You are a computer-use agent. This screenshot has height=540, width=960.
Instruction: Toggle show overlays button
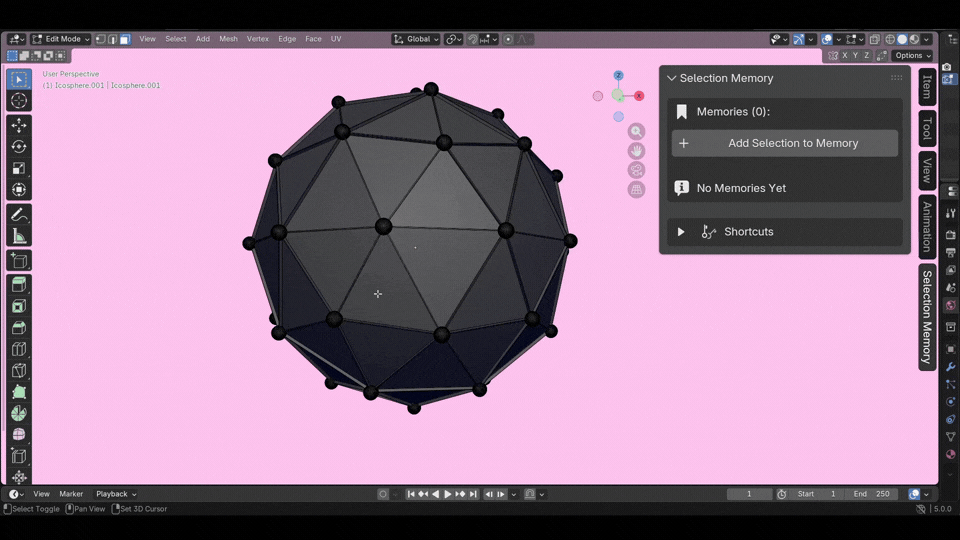click(x=827, y=39)
